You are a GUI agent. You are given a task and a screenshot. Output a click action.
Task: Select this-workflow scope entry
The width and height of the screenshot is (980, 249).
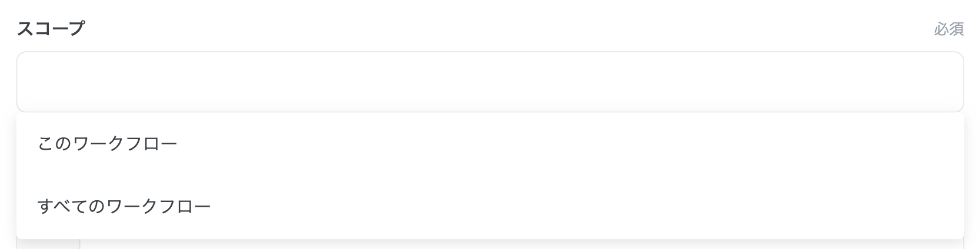[108, 144]
